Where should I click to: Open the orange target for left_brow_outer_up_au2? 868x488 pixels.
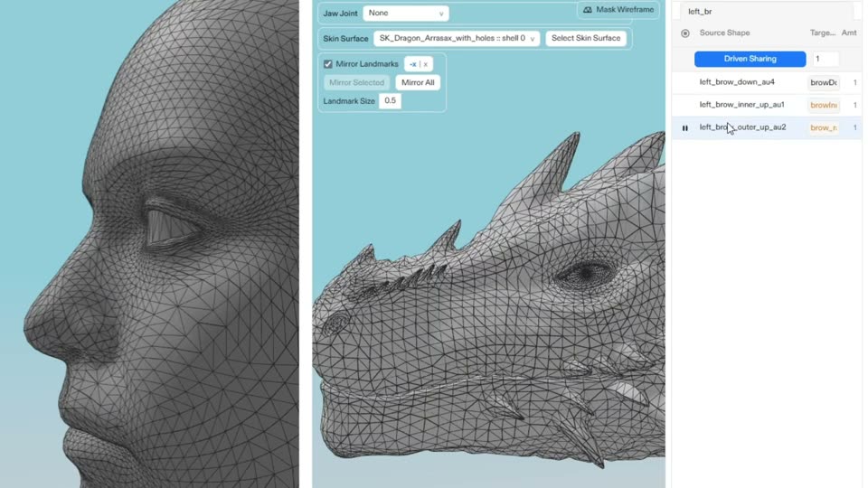823,127
